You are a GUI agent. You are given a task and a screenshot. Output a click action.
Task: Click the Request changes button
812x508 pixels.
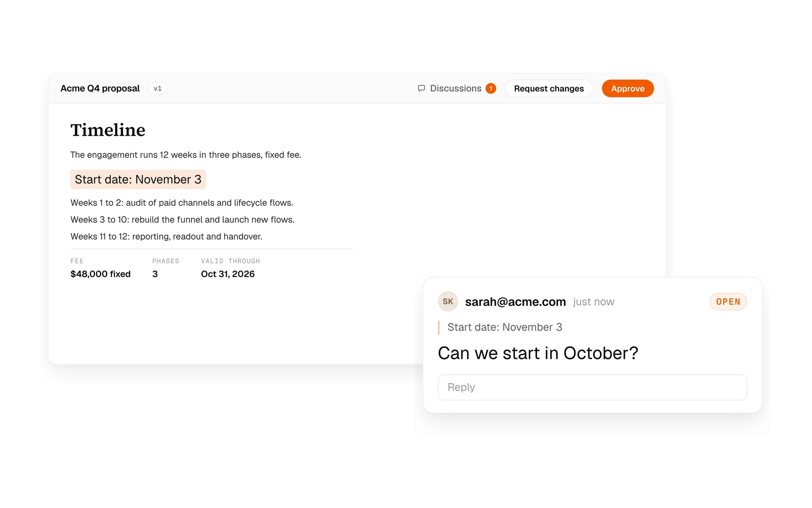(x=549, y=88)
